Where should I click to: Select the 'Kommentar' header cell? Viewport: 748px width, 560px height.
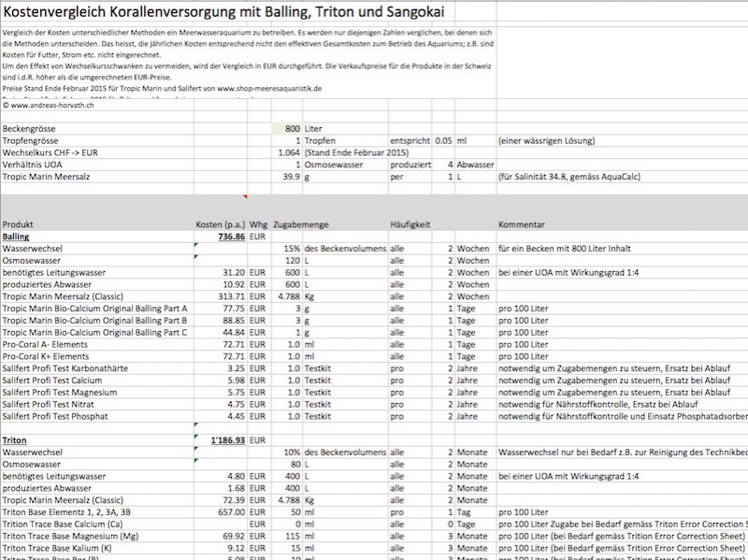click(522, 224)
